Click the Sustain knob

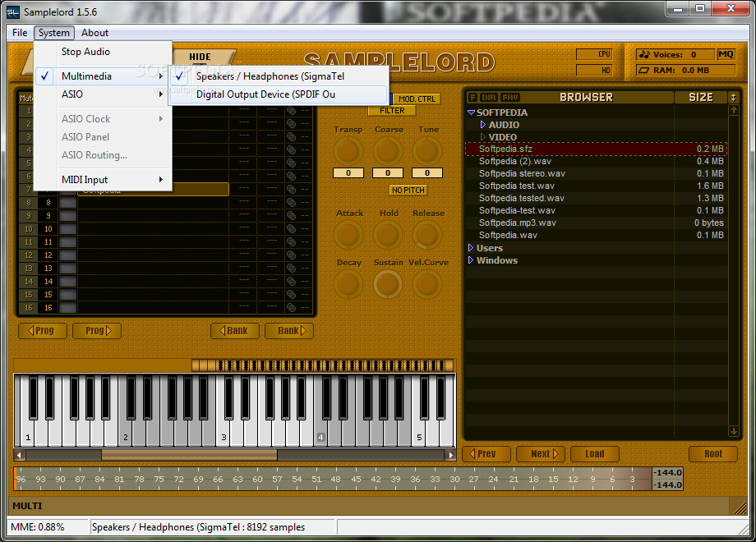[x=388, y=284]
